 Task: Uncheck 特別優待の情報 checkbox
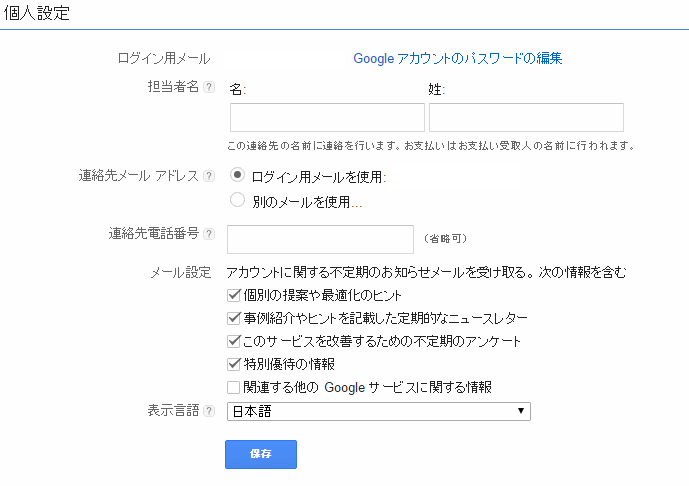(x=234, y=364)
